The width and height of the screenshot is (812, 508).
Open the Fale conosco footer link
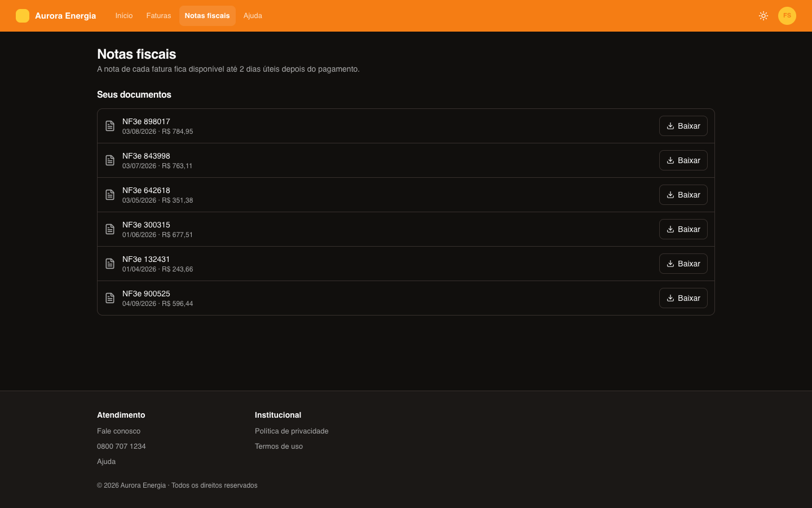[x=118, y=431]
